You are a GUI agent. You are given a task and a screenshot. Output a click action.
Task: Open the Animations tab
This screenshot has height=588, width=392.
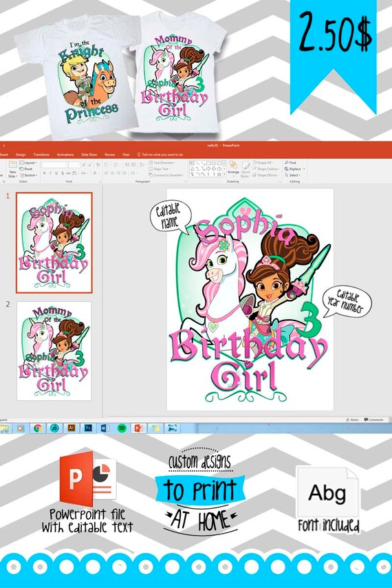(x=65, y=155)
